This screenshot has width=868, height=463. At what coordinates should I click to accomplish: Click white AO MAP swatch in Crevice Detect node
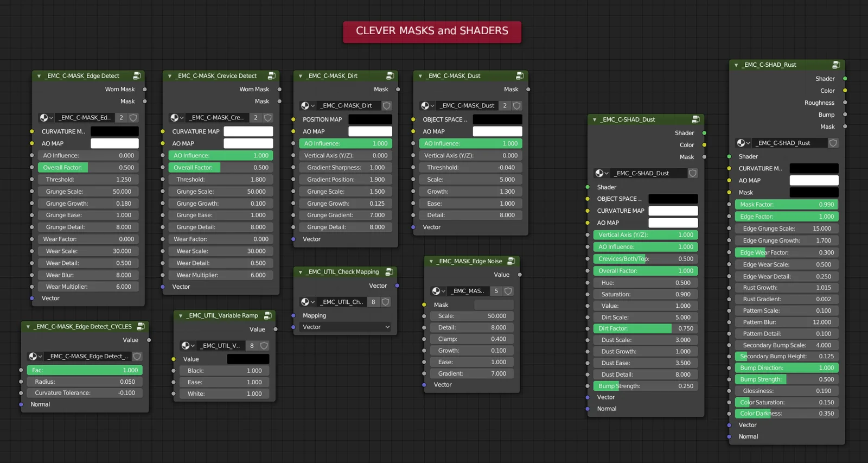[x=248, y=143]
